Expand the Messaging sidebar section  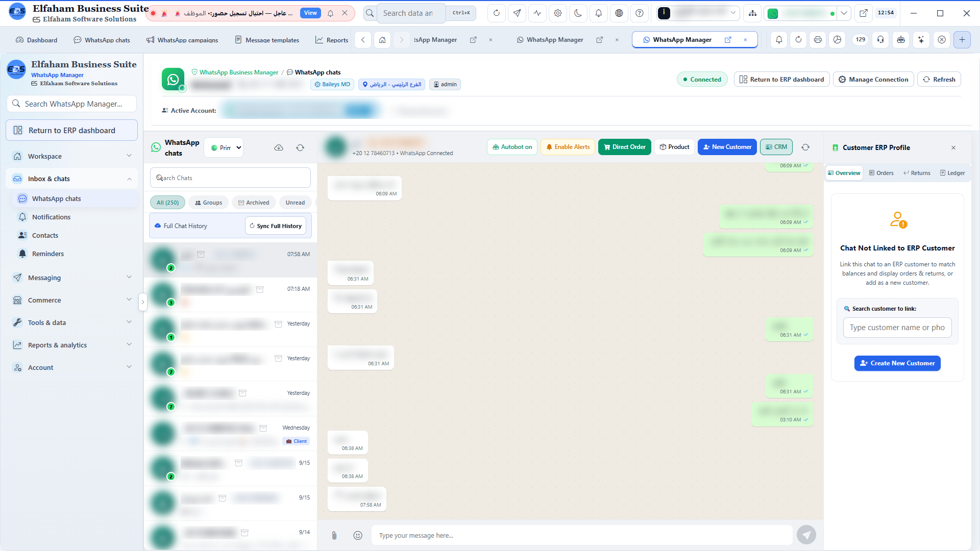click(x=72, y=278)
